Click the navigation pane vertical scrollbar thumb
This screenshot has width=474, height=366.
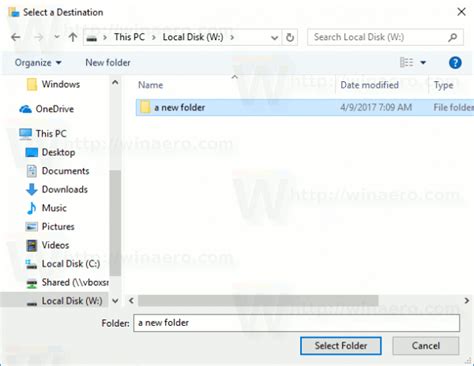(x=115, y=223)
